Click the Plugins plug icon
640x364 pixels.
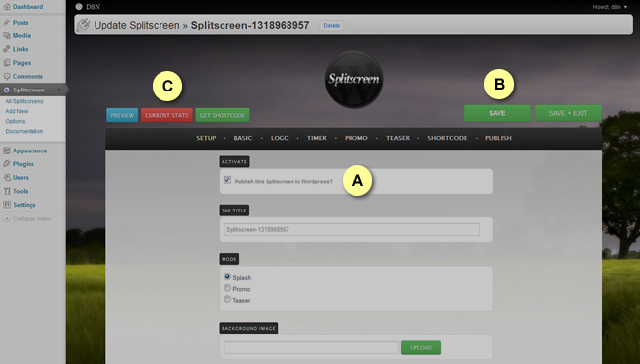pyautogui.click(x=7, y=164)
